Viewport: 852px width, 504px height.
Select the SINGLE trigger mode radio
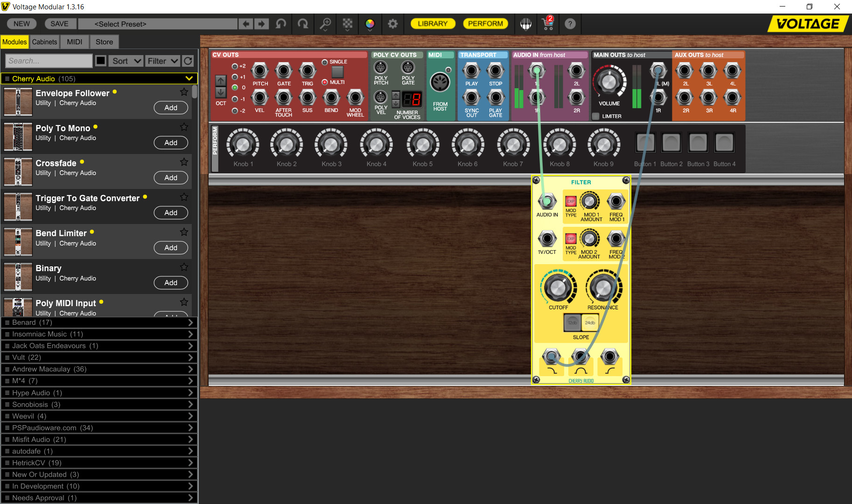pos(325,62)
